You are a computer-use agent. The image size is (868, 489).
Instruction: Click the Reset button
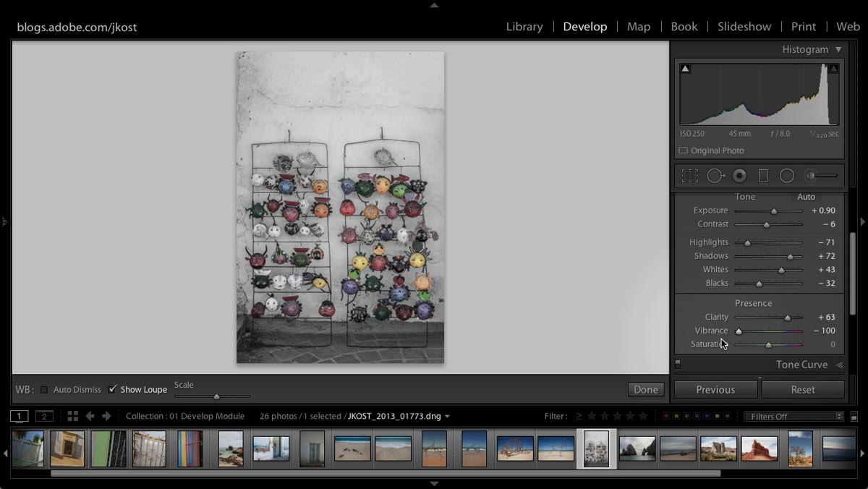(803, 389)
